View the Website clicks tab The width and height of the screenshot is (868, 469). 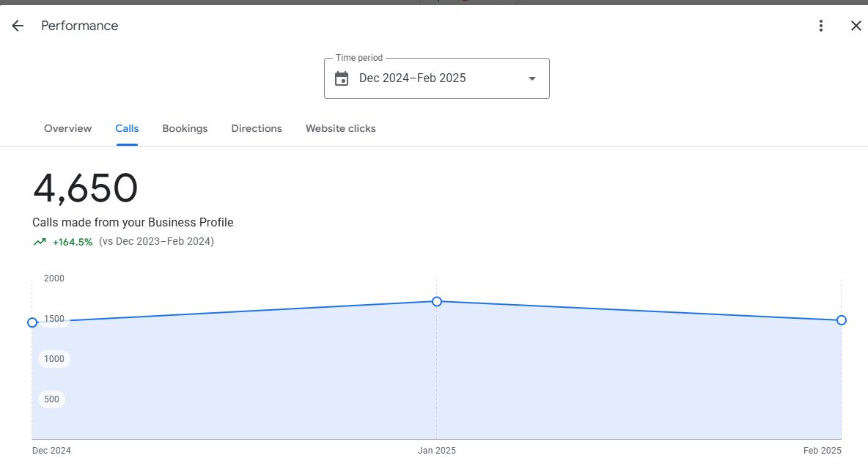click(340, 128)
